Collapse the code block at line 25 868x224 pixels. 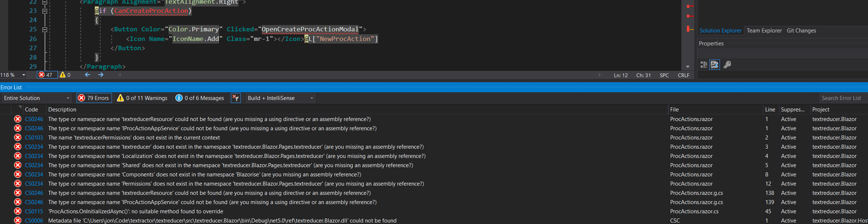(45, 30)
